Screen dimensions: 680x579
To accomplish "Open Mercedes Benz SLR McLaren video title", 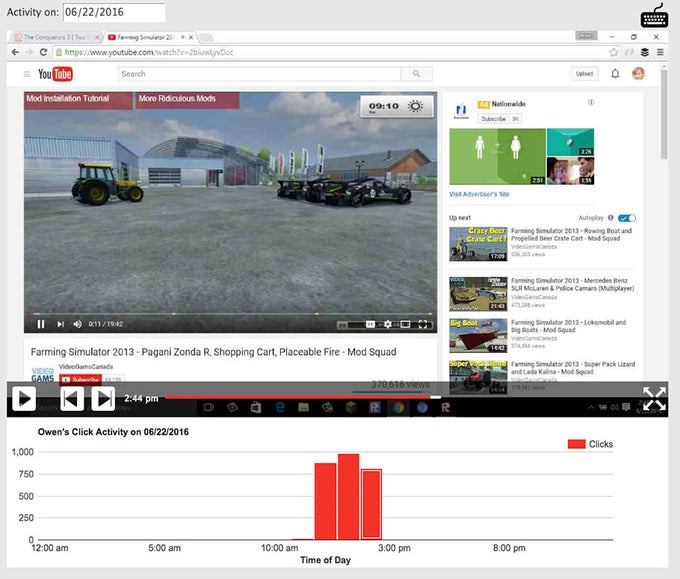I will click(x=572, y=285).
